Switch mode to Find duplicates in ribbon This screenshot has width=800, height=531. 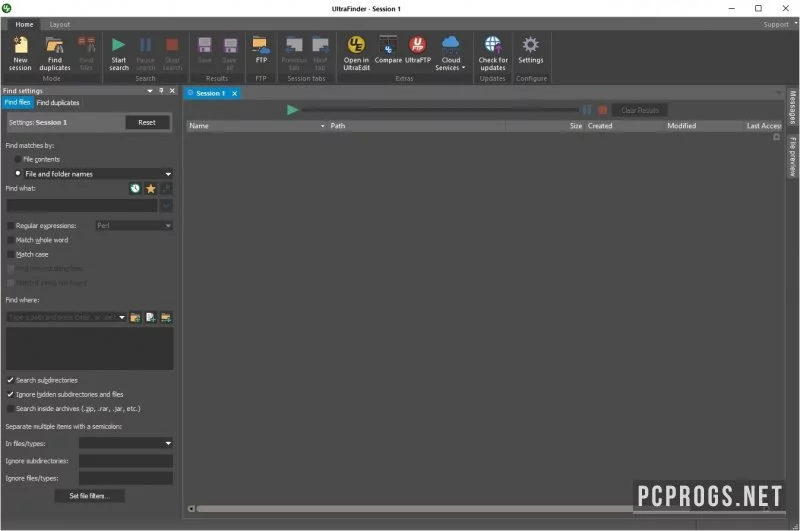point(55,53)
